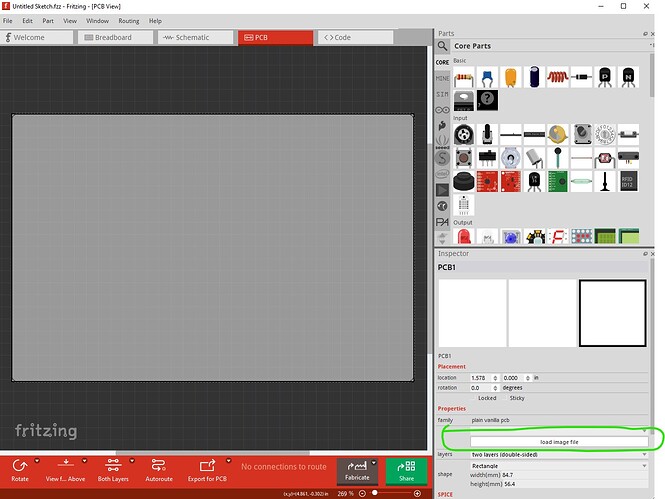Screen dimensions: 665x499
Task: Click the parts list vertical scrollbar
Action: point(651,75)
